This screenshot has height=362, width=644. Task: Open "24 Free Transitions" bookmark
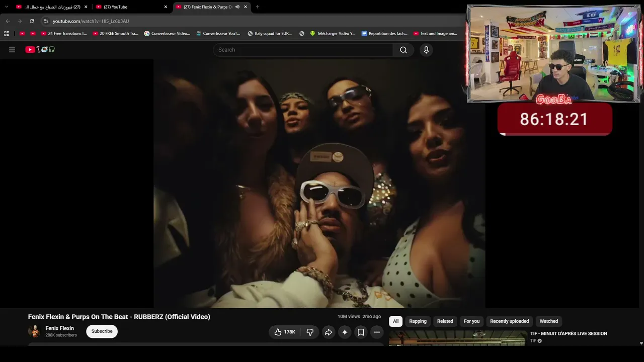coord(64,34)
